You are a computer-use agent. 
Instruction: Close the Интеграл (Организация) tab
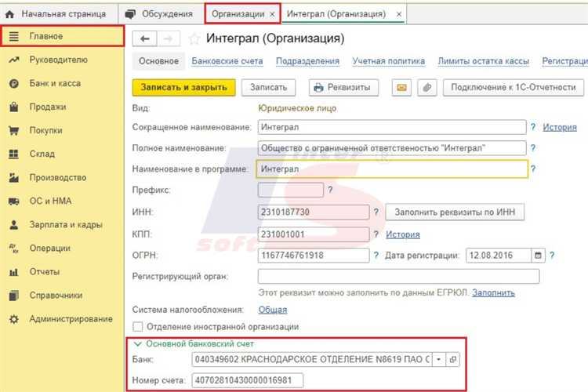[x=399, y=14]
